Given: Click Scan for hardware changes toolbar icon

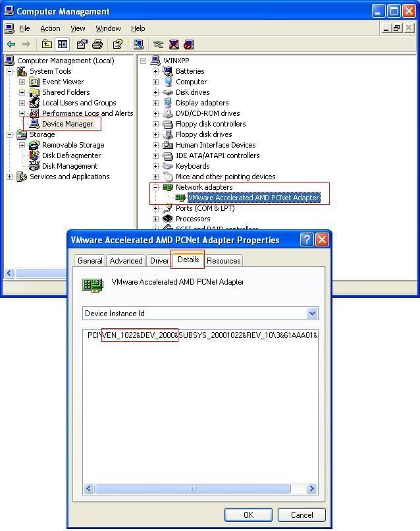Looking at the screenshot, I should [138, 44].
